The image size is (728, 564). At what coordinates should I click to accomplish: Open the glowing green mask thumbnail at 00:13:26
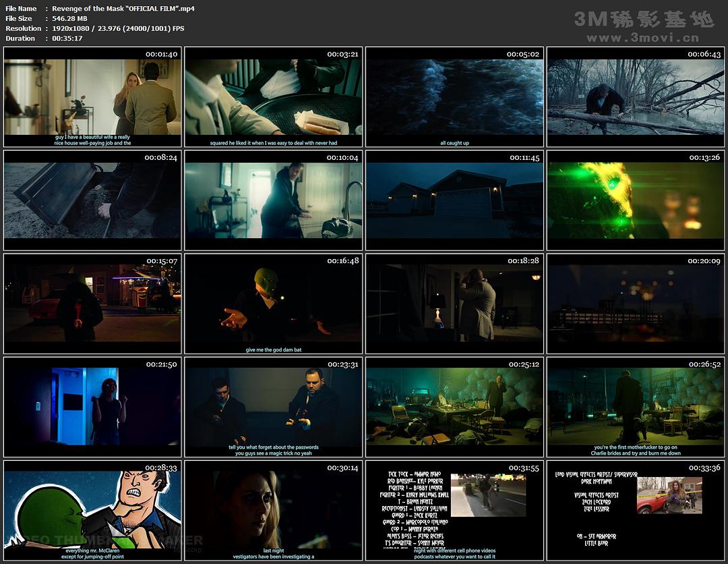coord(635,200)
